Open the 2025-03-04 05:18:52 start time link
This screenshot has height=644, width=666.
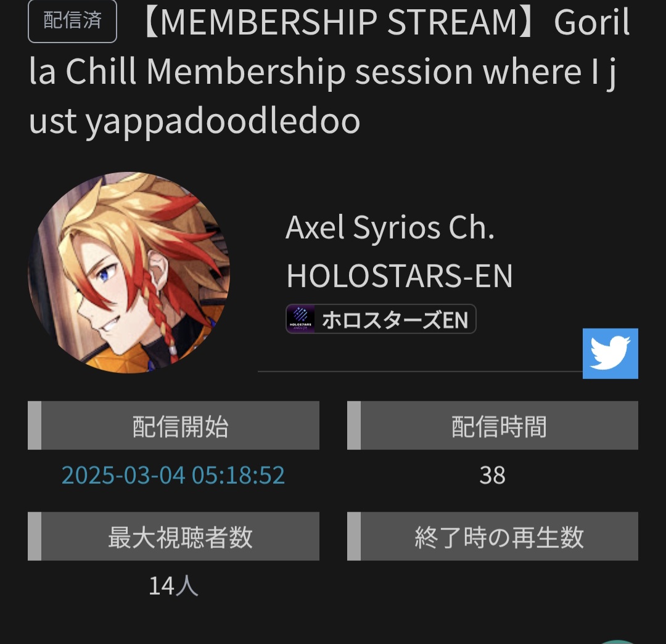173,475
